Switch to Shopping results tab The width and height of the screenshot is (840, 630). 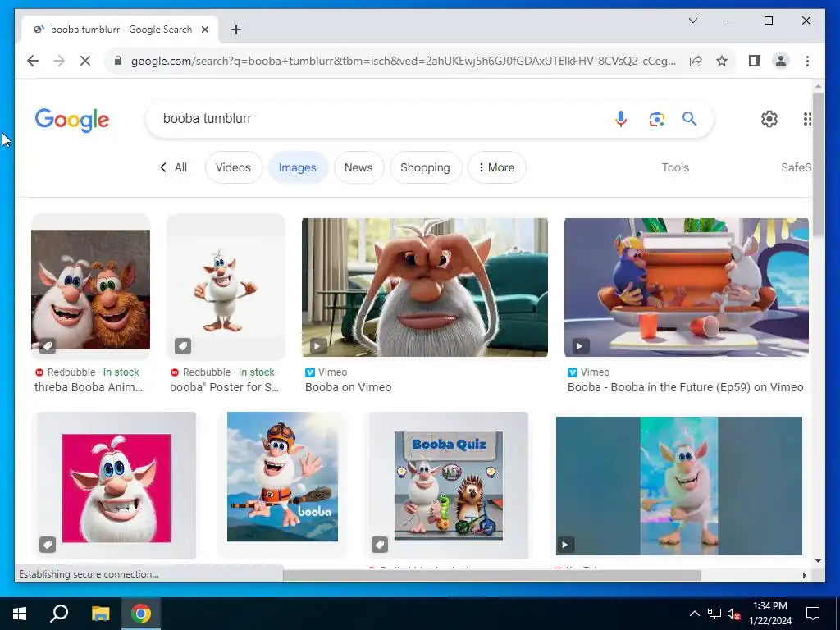(426, 167)
